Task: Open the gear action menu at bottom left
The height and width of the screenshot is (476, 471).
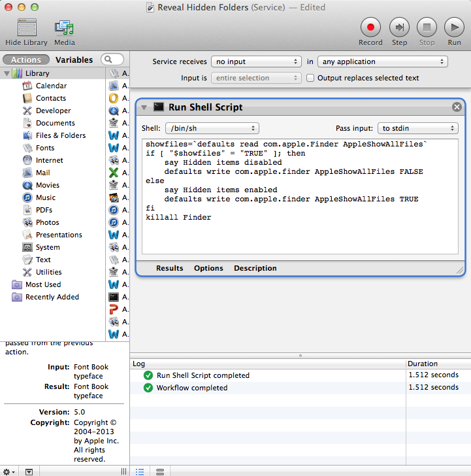Action: click(8, 472)
